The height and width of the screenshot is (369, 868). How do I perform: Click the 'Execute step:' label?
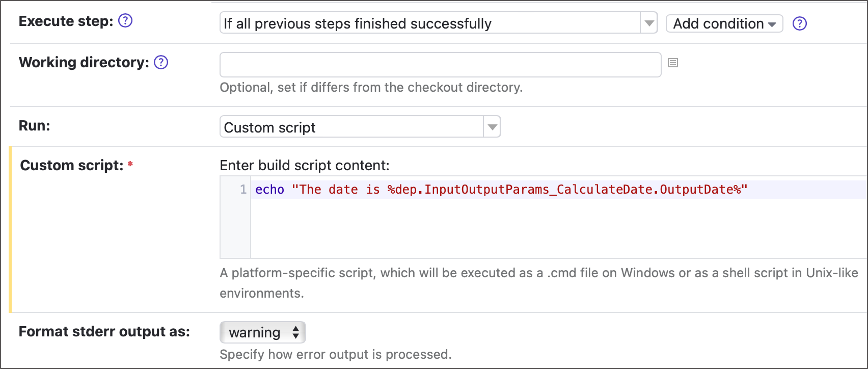click(x=66, y=21)
